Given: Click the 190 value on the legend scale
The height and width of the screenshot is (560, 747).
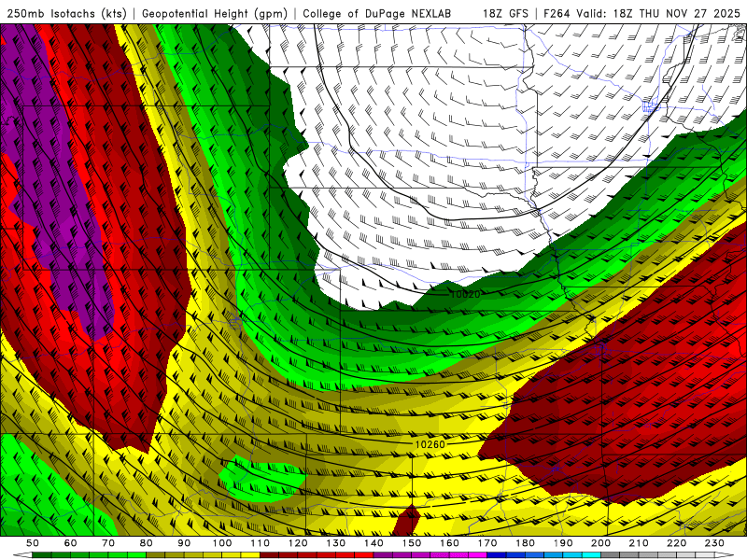Looking at the screenshot, I should [x=563, y=543].
